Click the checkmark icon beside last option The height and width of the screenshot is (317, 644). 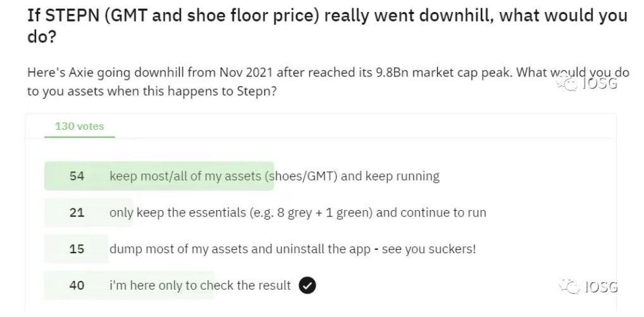[x=307, y=285]
